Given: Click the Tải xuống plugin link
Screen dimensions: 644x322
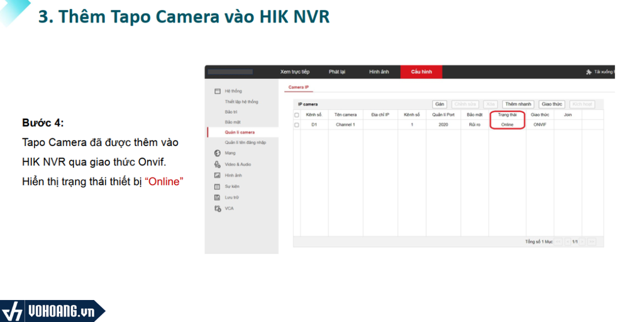Looking at the screenshot, I should pyautogui.click(x=604, y=72).
